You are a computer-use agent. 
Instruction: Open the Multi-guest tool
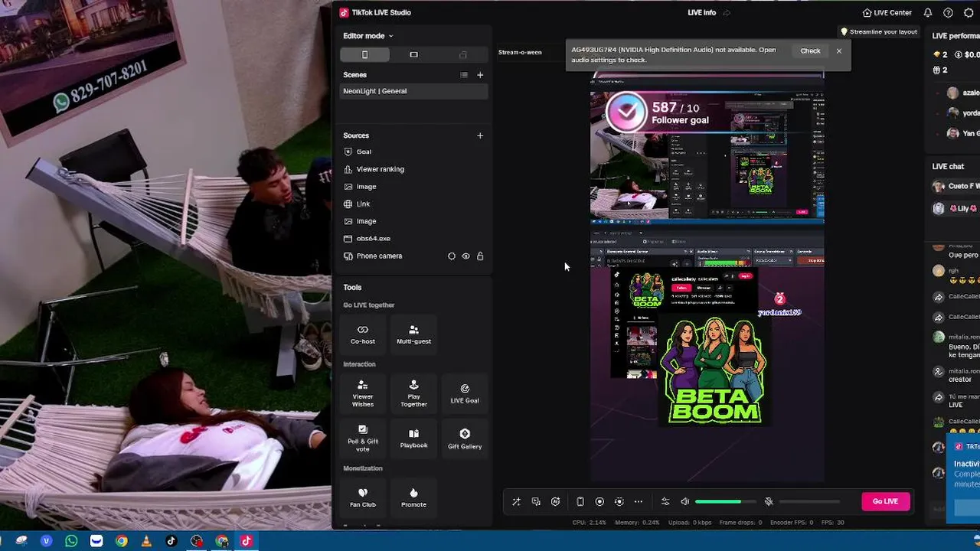pos(413,334)
